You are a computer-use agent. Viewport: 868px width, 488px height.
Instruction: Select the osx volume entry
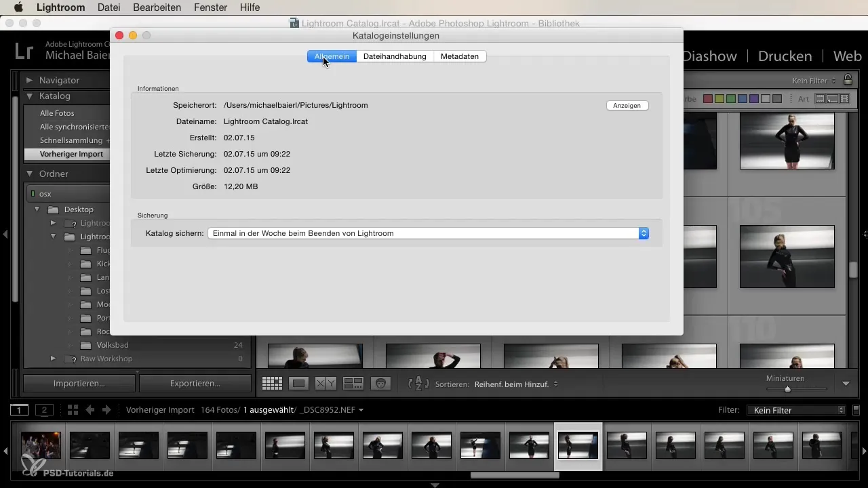point(68,194)
